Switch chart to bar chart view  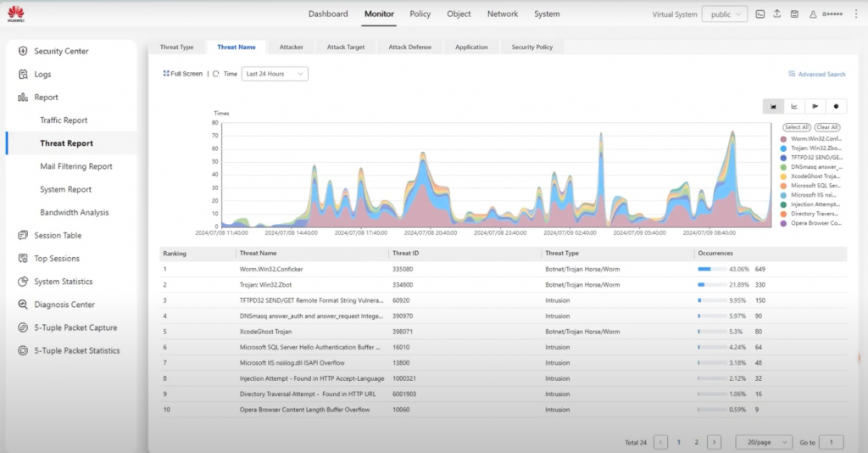(815, 106)
